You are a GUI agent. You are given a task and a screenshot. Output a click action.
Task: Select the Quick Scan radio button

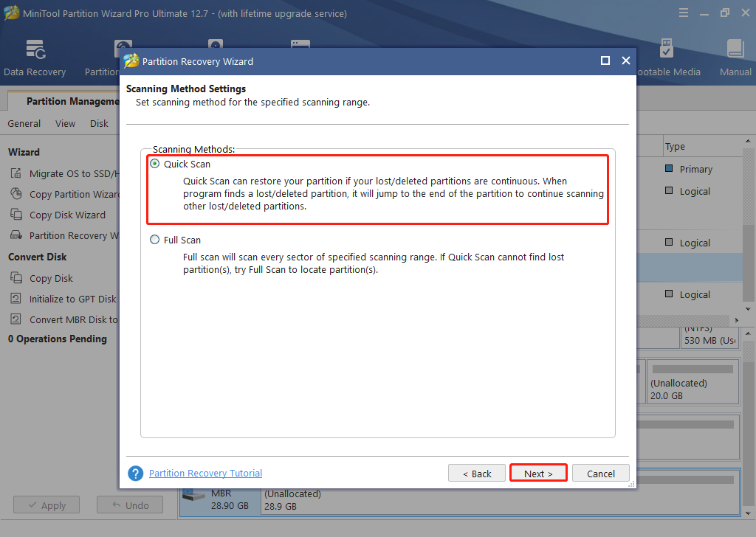(155, 164)
